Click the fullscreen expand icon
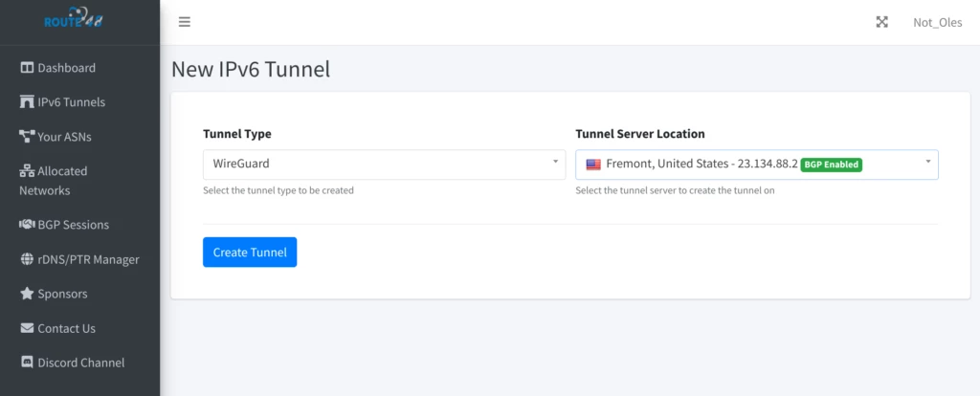Screen dimensions: 980x396 (881, 22)
